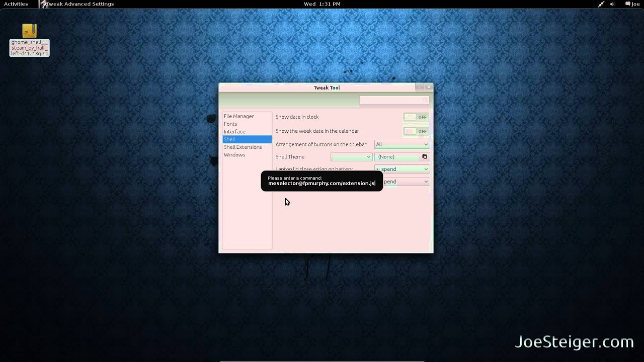The width and height of the screenshot is (644, 362).
Task: Open the clock showing Wed 1:31 PM
Action: tap(322, 4)
